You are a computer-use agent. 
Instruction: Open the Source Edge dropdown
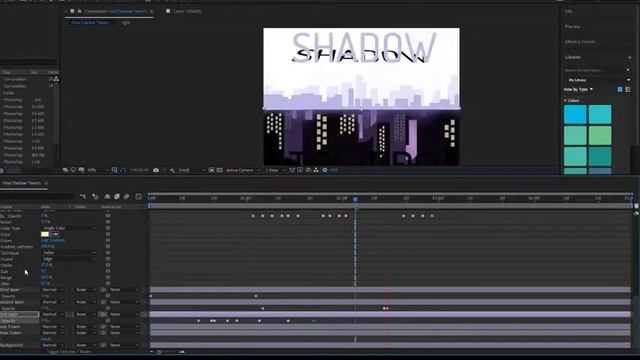[x=69, y=259]
